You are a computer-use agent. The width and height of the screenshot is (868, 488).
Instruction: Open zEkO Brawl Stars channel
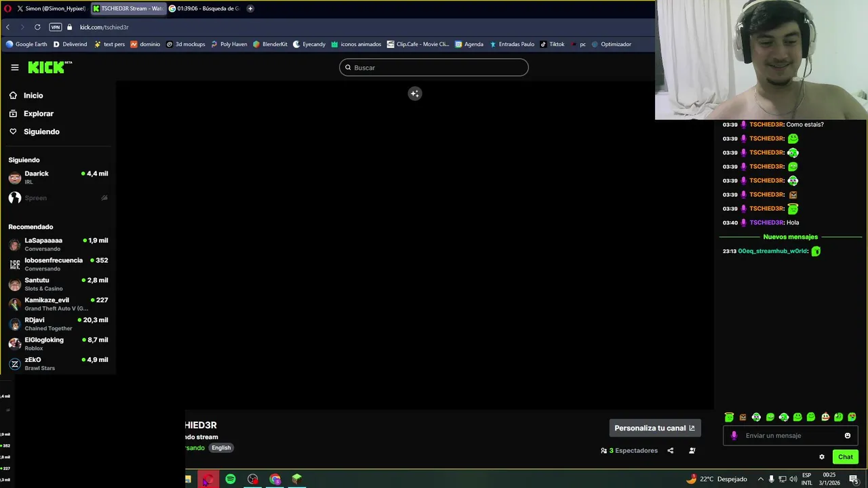click(58, 364)
